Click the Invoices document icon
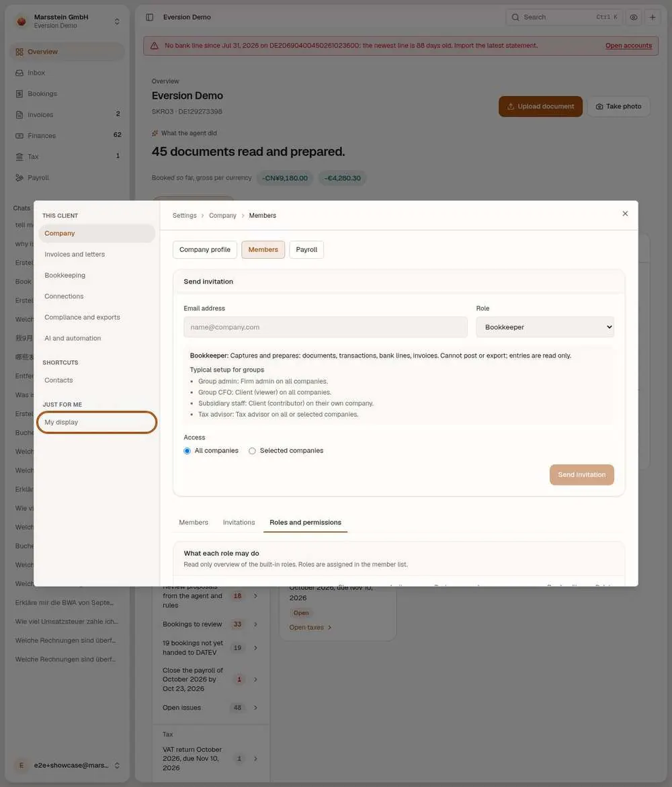The width and height of the screenshot is (672, 787). [19, 115]
